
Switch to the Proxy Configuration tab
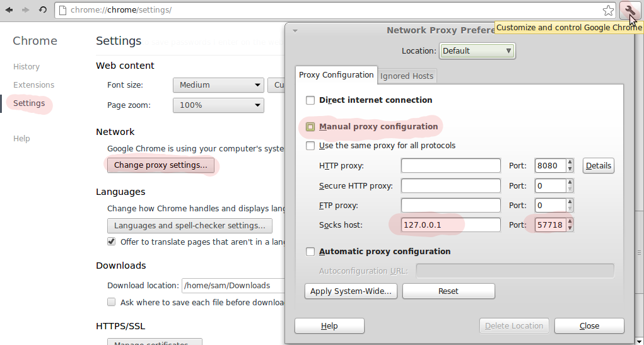coord(336,75)
